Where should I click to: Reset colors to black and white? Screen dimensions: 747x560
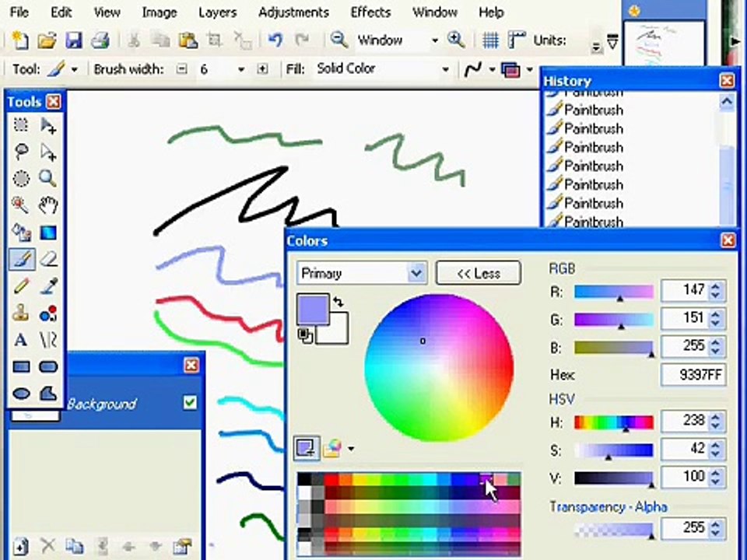tap(305, 336)
